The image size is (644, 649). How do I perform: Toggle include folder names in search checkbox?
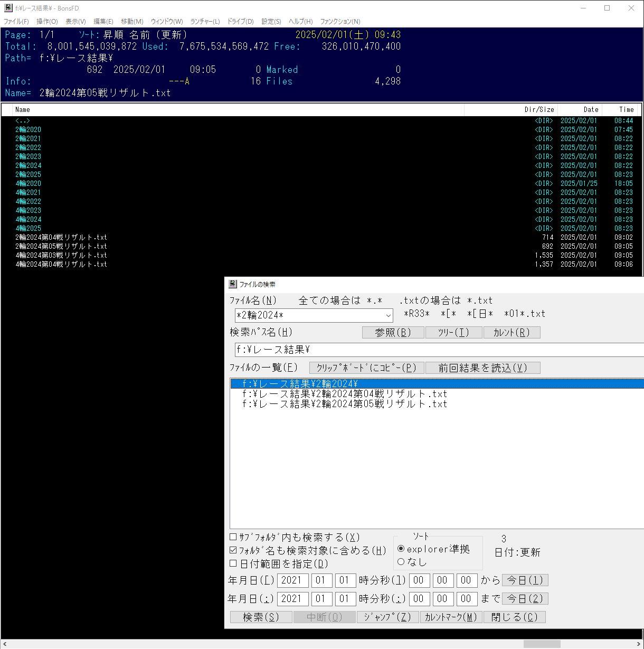pyautogui.click(x=233, y=550)
